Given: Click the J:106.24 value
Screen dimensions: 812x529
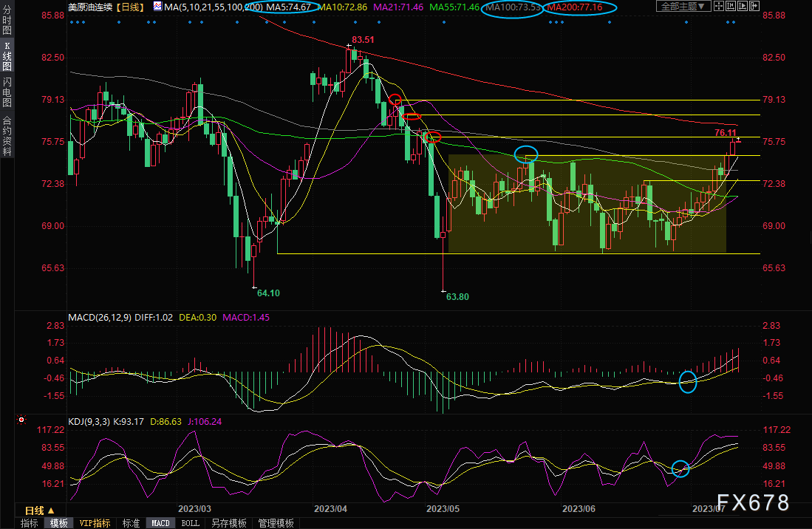Looking at the screenshot, I should 205,422.
